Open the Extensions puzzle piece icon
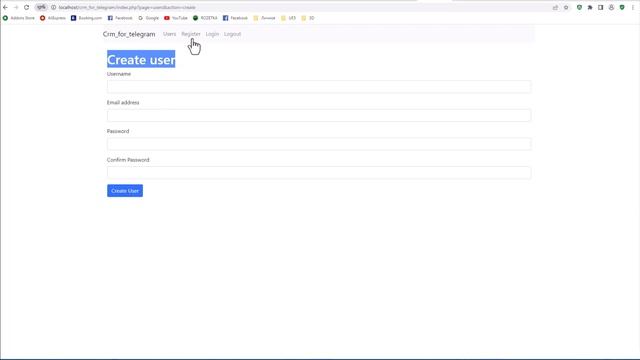Image resolution: width=640 pixels, height=360 pixels. [590, 7]
